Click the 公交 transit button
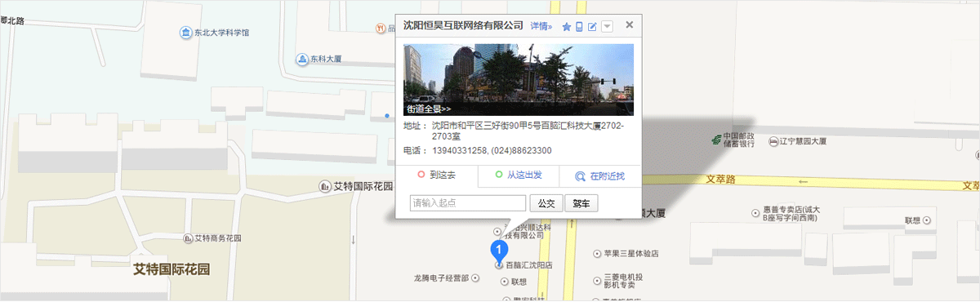This screenshot has width=980, height=302. tap(546, 202)
